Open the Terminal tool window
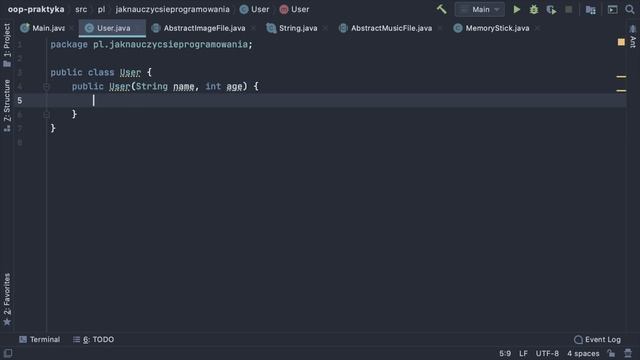640x360 pixels. pyautogui.click(x=39, y=340)
